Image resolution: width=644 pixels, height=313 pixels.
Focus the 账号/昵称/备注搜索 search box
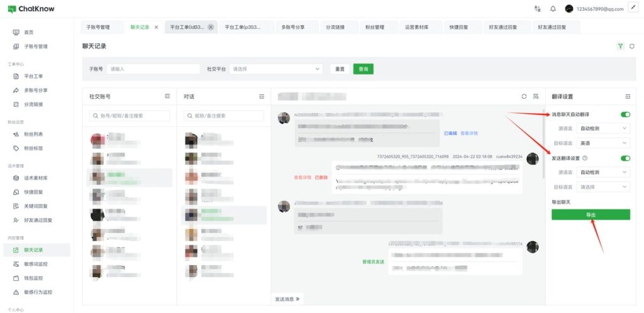click(x=130, y=116)
